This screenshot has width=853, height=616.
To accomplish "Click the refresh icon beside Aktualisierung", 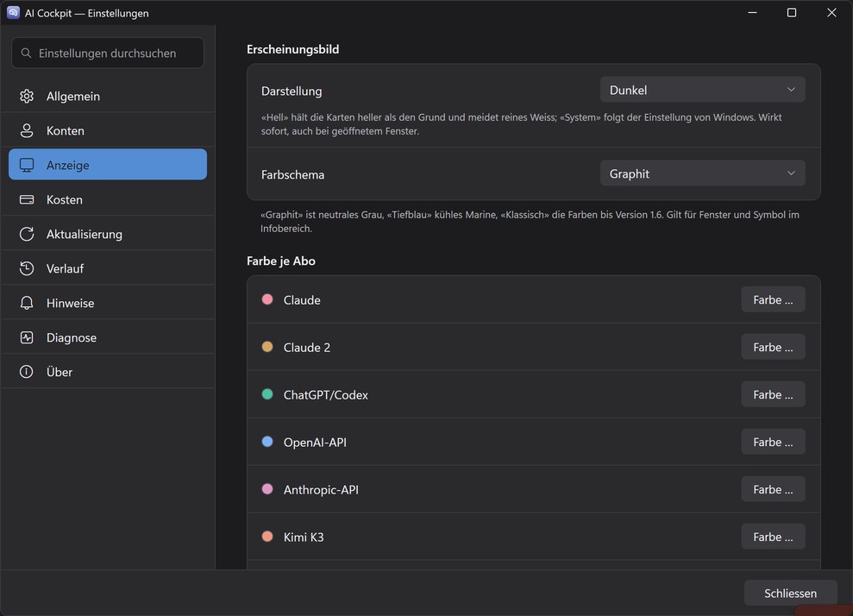I will coord(27,234).
